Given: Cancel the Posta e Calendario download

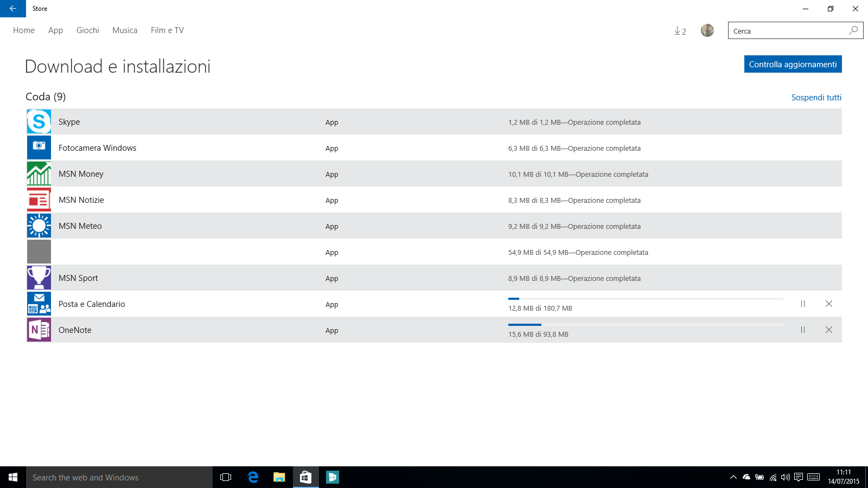Looking at the screenshot, I should click(829, 304).
